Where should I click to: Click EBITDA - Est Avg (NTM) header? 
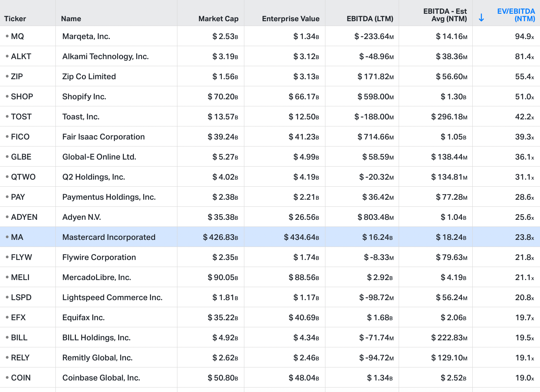tap(445, 15)
